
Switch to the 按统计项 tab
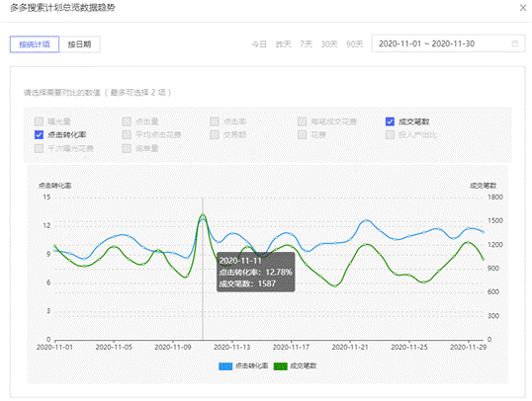pos(35,44)
